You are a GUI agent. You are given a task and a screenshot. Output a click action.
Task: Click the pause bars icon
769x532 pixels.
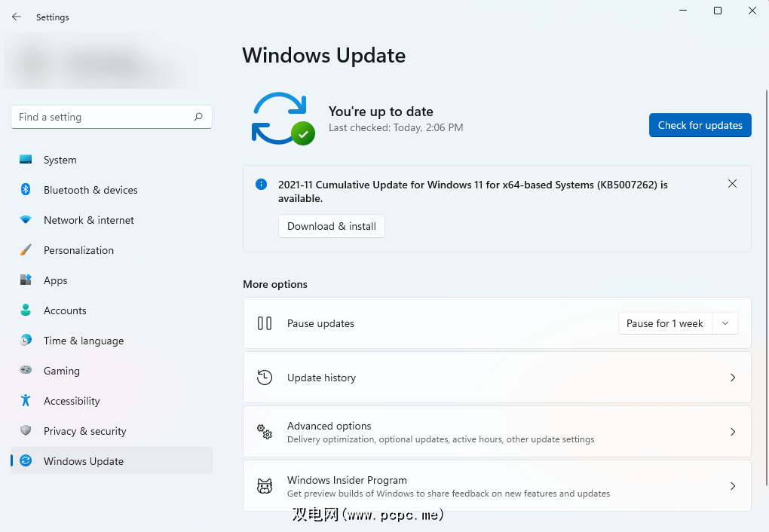265,323
